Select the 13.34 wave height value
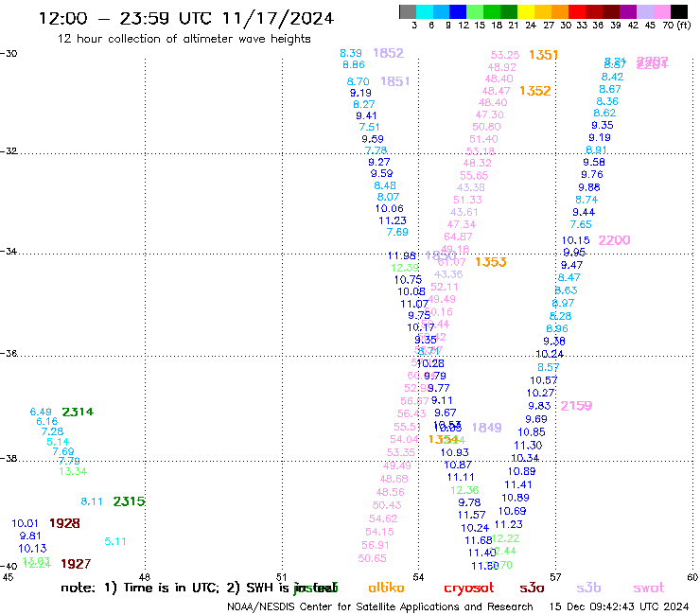 (x=73, y=471)
